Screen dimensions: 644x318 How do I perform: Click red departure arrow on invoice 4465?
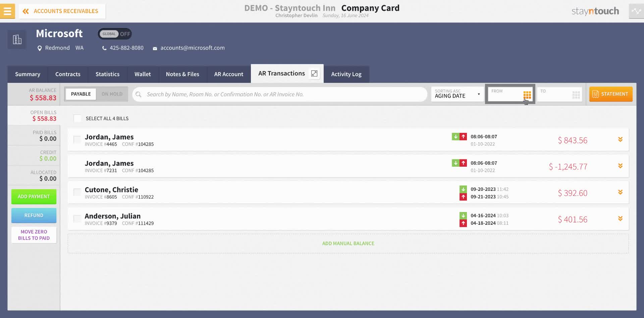pos(463,137)
